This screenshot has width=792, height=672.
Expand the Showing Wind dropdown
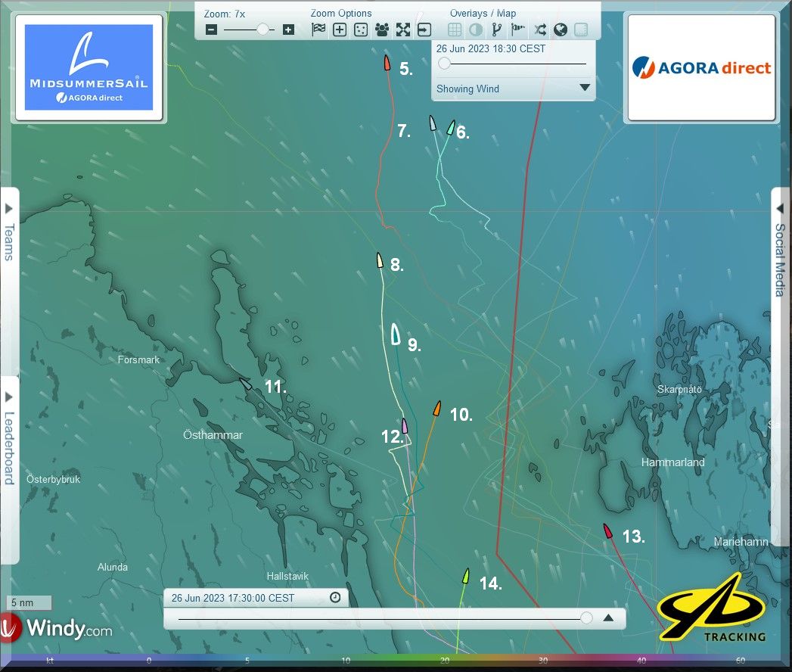pyautogui.click(x=584, y=88)
